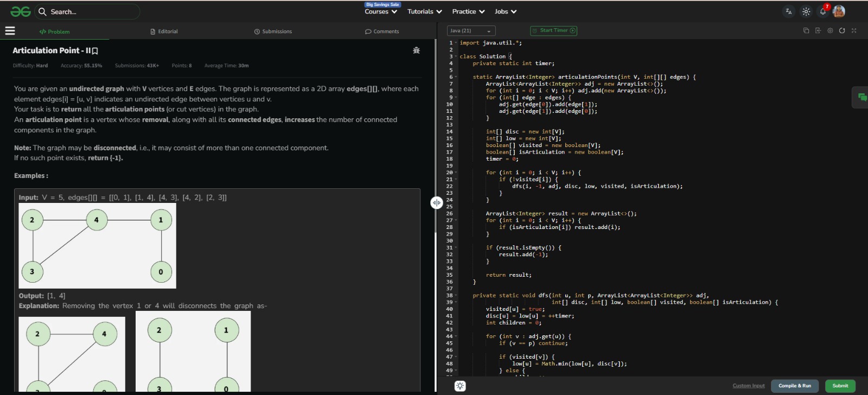Open the Java (21) language dropdown
This screenshot has width=868, height=395.
470,31
